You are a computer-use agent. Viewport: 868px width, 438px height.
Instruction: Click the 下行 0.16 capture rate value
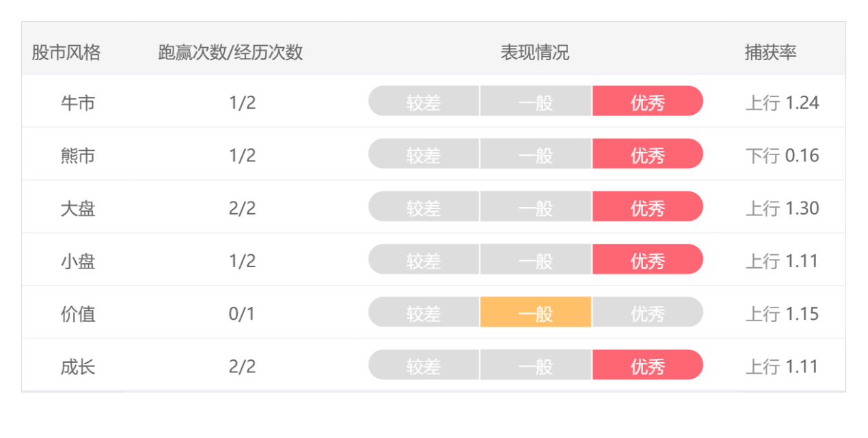[x=782, y=156]
